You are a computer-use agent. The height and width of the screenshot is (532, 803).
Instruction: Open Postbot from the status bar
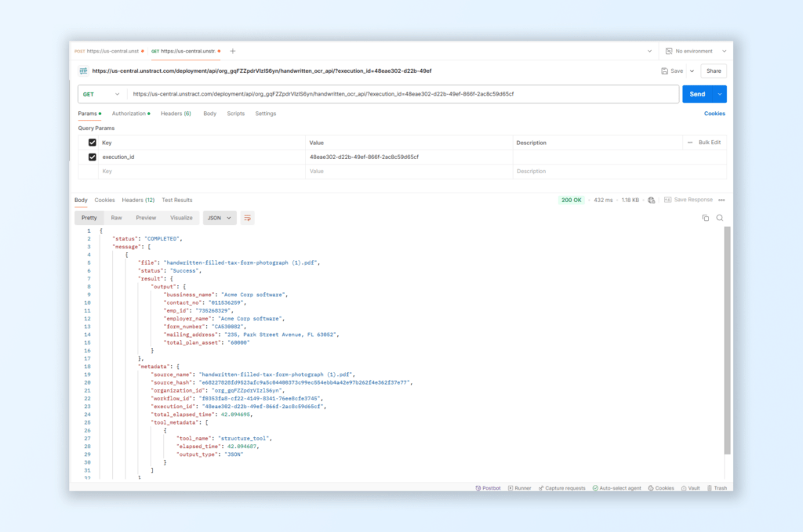pyautogui.click(x=488, y=487)
